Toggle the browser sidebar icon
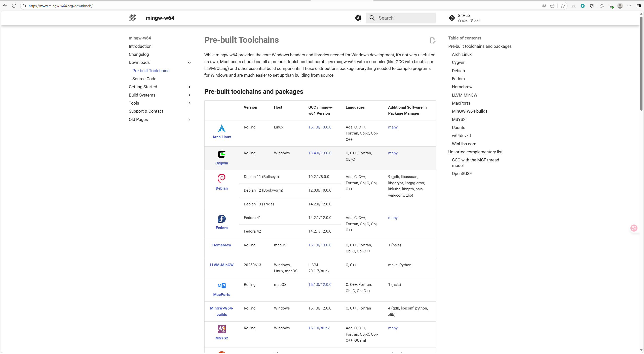Screen dimensions: 644x354 coord(639,6)
